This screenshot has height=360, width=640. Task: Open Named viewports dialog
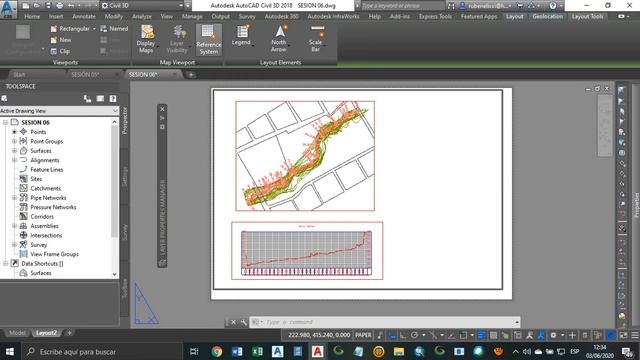(114, 29)
